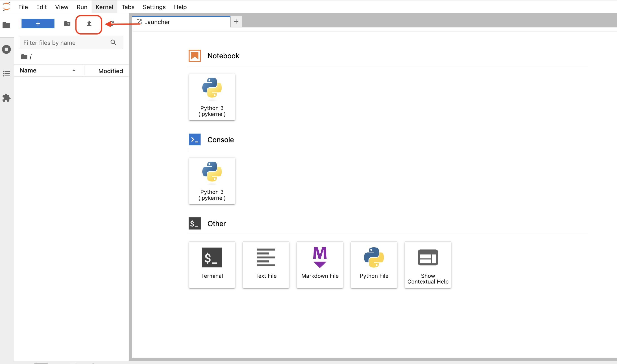Launch Python 3 console under Console
Screen dimensions: 617x364
point(212,181)
